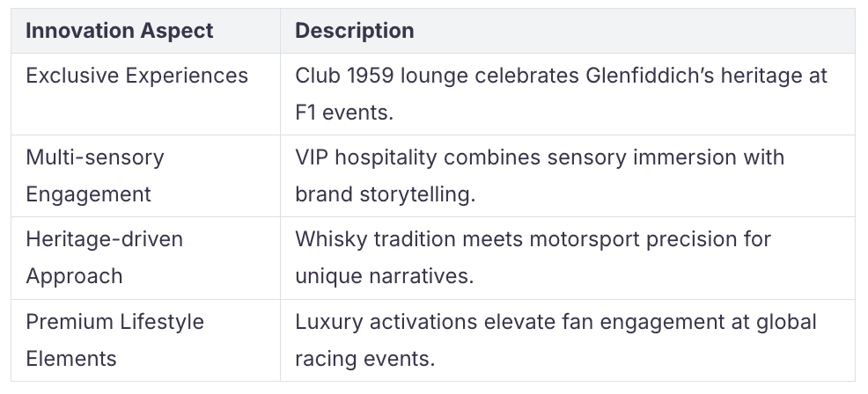This screenshot has height=394, width=868.
Task: Click the Innovation Aspect column header
Action: point(119,31)
